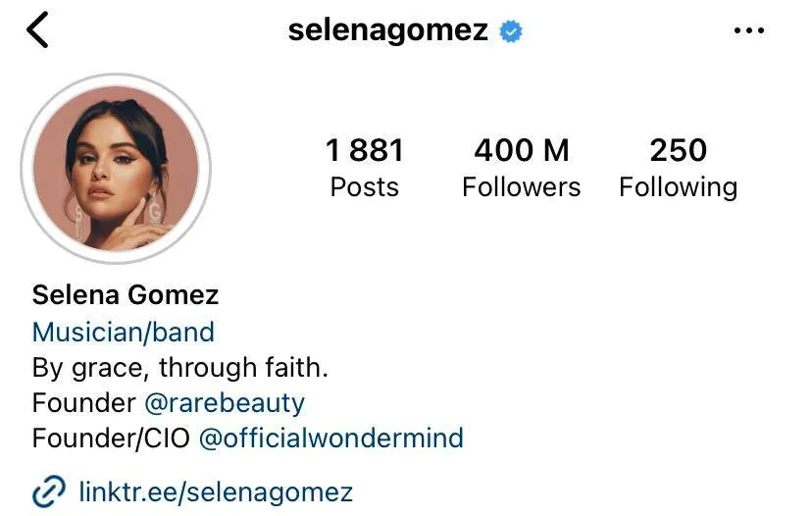
Task: Tap the Founder text before @rarebeauty
Action: 84,402
